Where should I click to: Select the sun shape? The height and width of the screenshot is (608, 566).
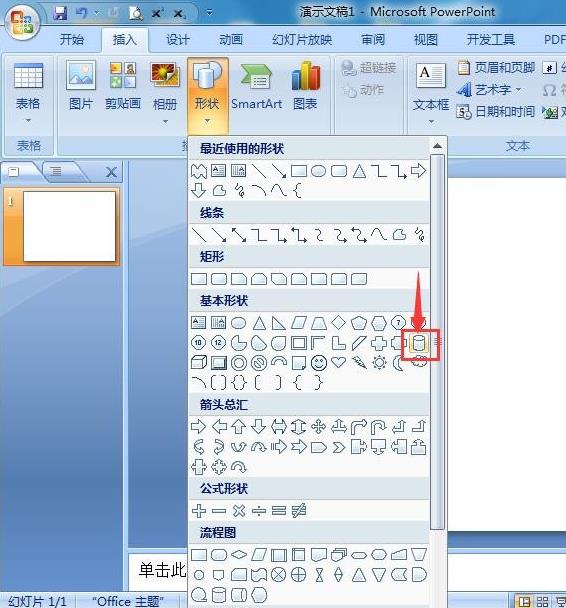click(379, 363)
